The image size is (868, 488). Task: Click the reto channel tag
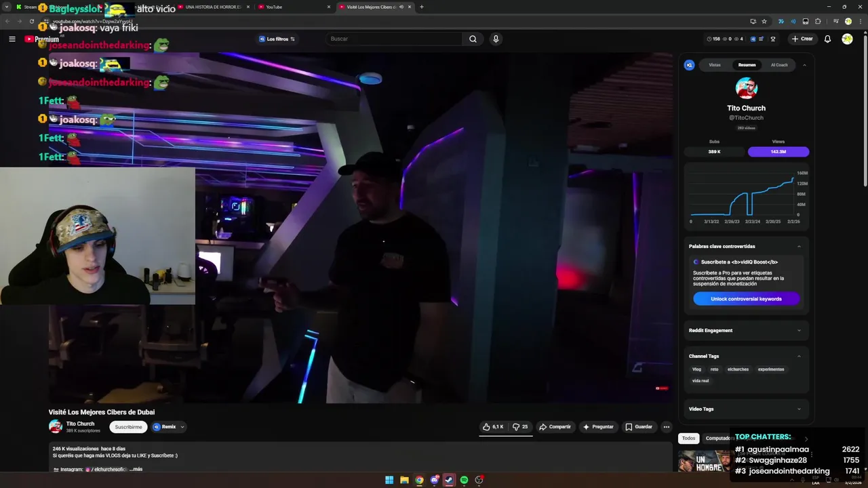coord(714,369)
